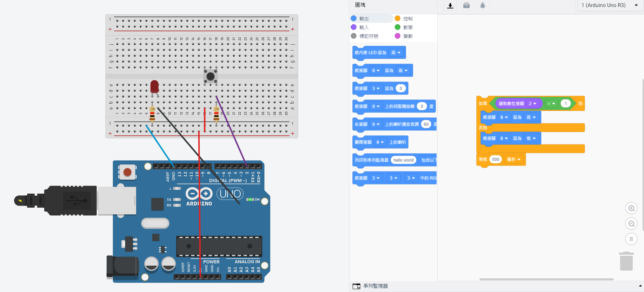Zoom out of the blocks workspace
Screen dimensions: 644x292
[x=631, y=224]
